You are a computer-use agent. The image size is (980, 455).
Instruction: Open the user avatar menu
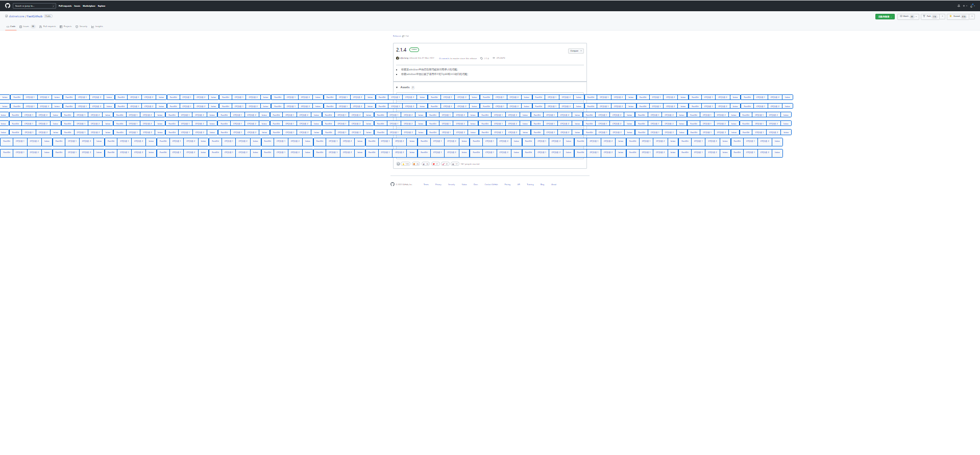click(x=972, y=6)
